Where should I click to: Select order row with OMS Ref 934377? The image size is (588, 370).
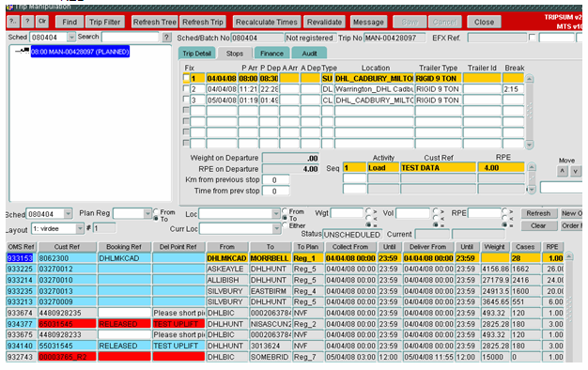(285, 324)
